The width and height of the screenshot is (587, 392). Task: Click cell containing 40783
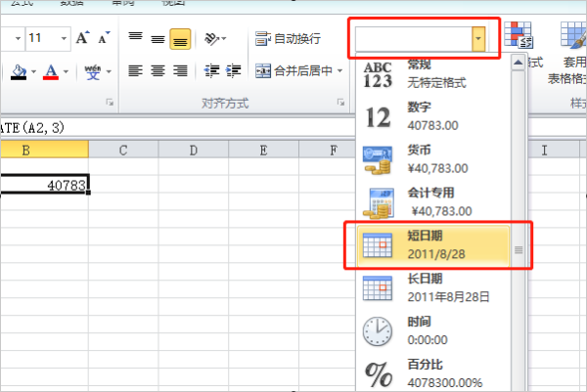coord(44,185)
